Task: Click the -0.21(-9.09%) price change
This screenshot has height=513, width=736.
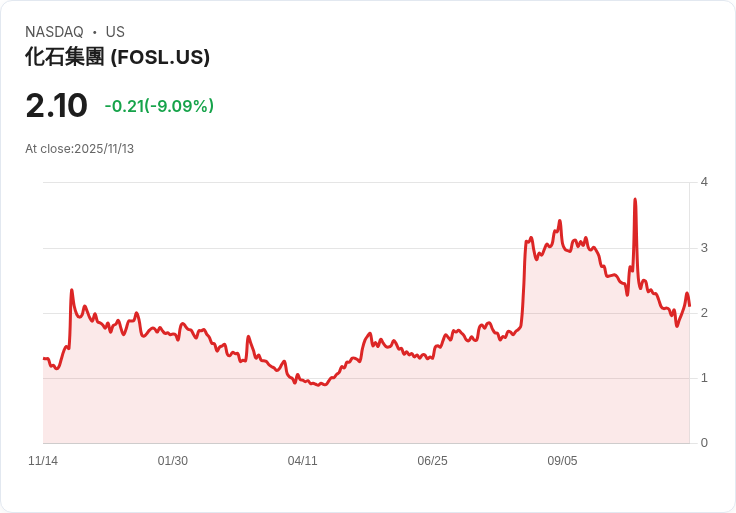Action: (x=159, y=106)
